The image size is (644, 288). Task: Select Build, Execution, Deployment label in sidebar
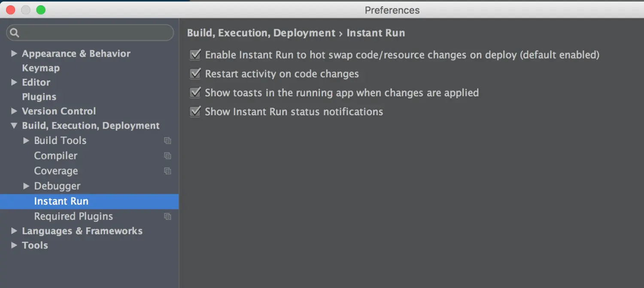click(x=91, y=126)
